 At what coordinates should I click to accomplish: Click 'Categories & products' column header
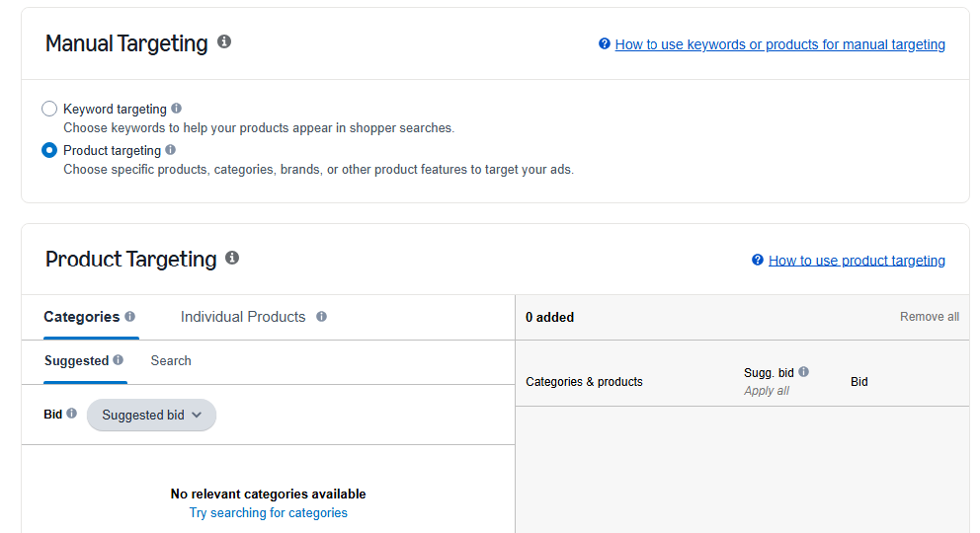point(584,381)
